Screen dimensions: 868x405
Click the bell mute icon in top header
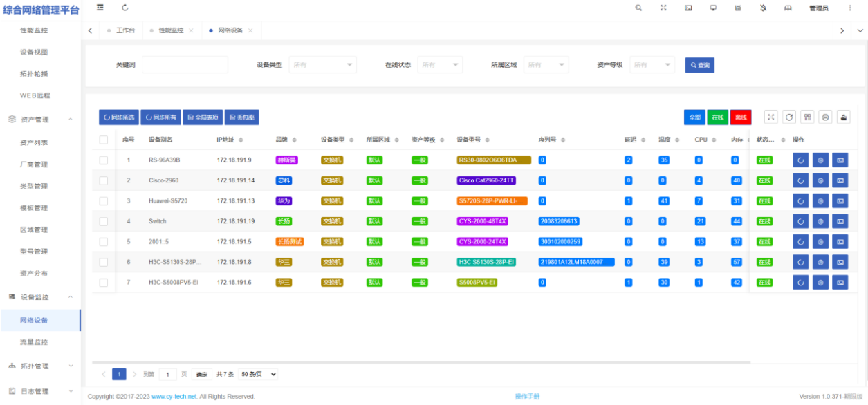pos(763,8)
